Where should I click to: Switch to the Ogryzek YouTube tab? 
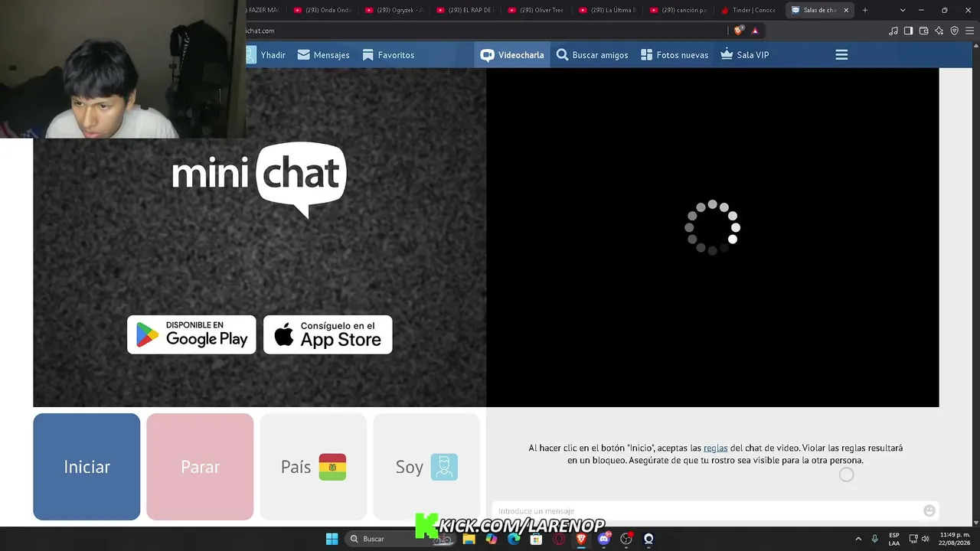394,10
